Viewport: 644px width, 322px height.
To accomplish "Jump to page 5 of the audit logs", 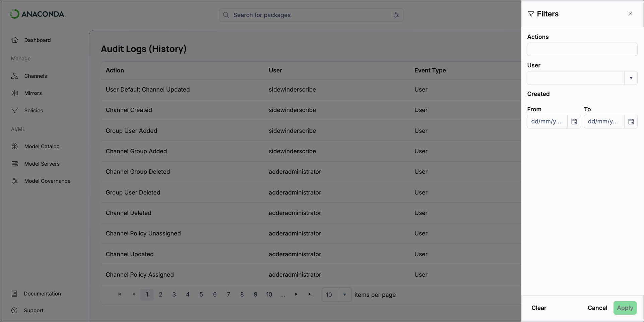I will 201,294.
